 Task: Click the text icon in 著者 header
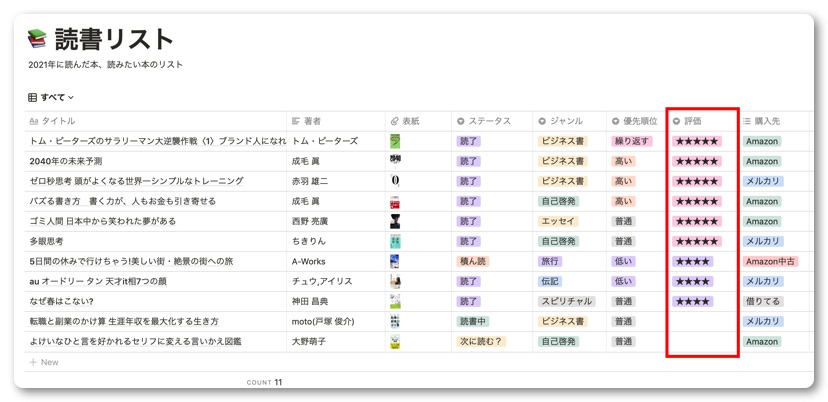click(296, 121)
